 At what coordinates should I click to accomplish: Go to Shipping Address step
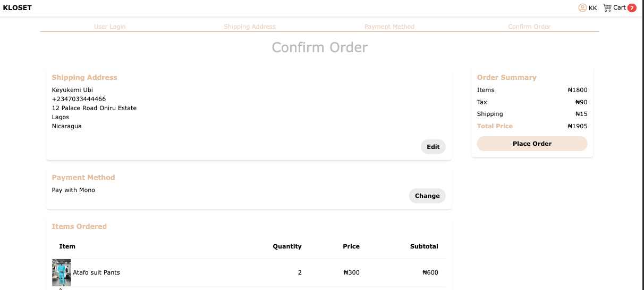[250, 27]
